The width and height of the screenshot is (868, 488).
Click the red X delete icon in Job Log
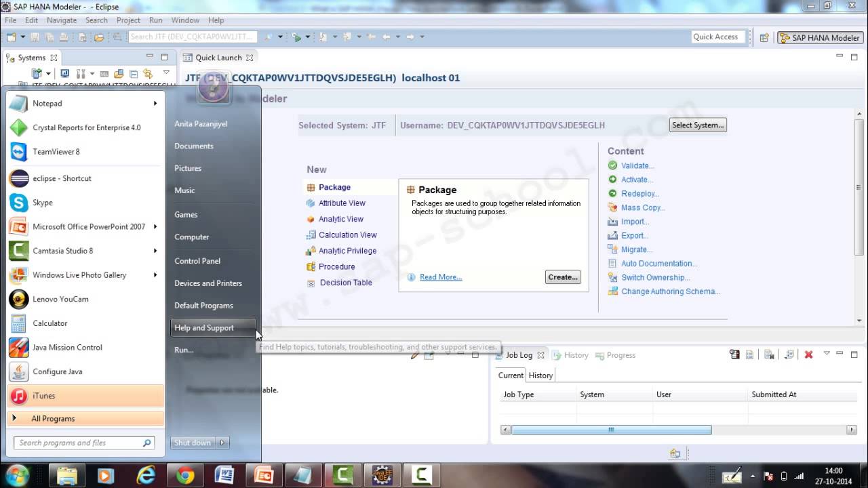click(x=808, y=354)
